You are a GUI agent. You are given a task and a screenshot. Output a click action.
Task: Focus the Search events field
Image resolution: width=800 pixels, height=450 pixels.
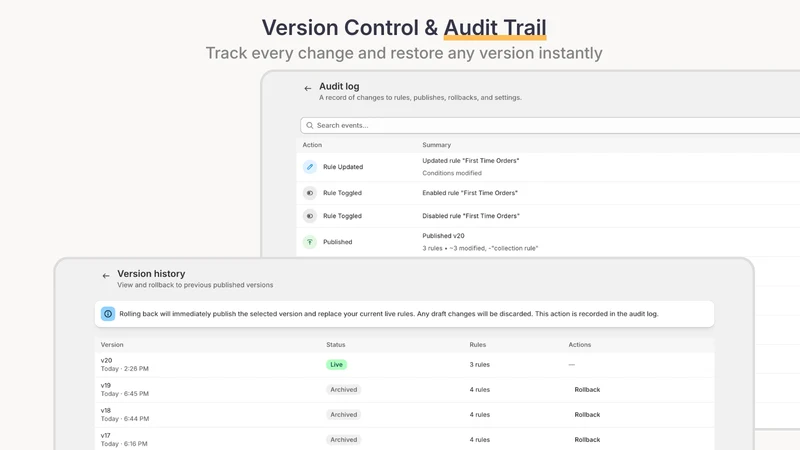pos(550,126)
